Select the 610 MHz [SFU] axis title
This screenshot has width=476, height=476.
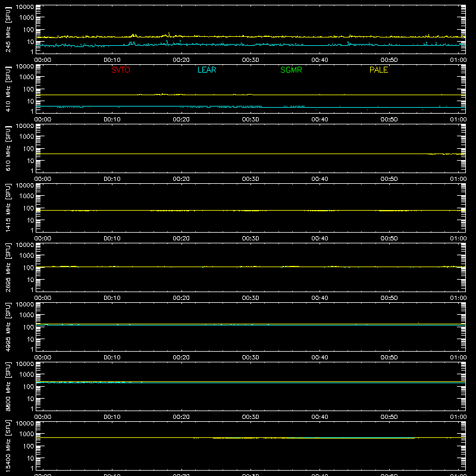point(8,148)
